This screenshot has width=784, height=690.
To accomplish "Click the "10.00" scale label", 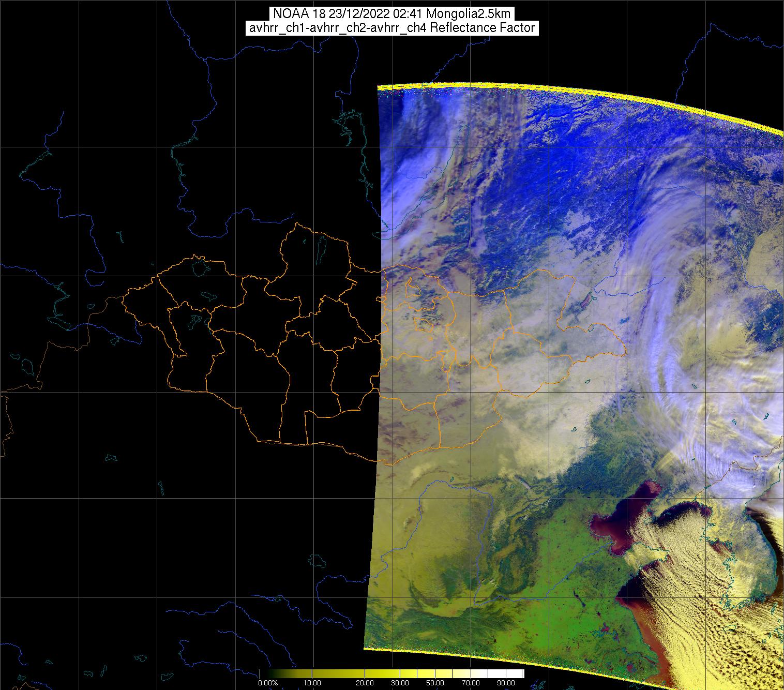I will point(312,683).
